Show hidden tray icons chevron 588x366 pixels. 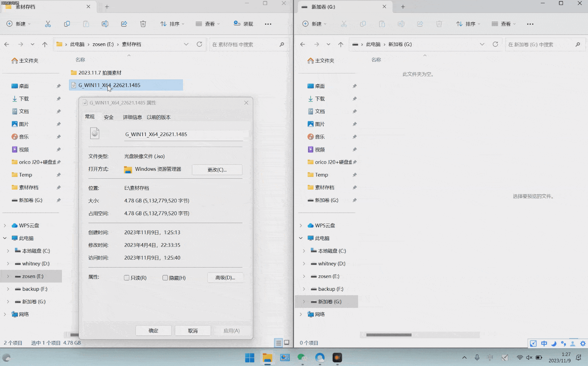point(464,357)
